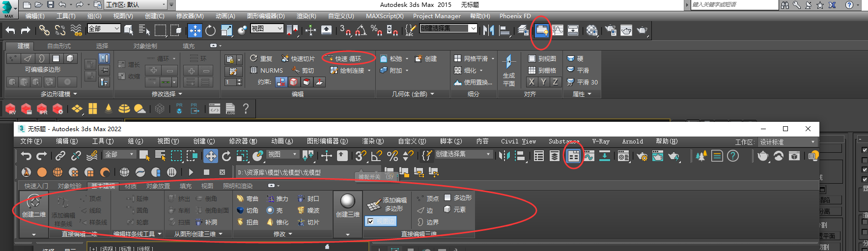Click the Swift Loop (快速 循环) tool
868x251 pixels.
point(348,58)
